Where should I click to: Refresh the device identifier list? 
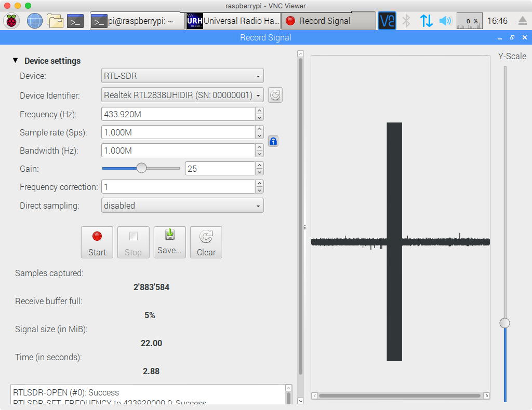tap(275, 95)
